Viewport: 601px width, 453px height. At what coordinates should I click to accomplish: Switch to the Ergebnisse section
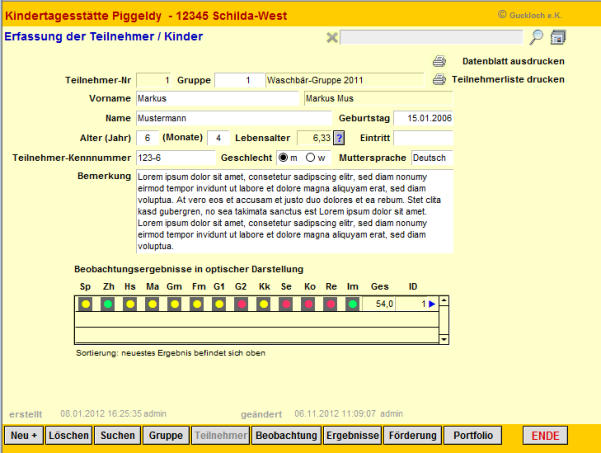352,436
